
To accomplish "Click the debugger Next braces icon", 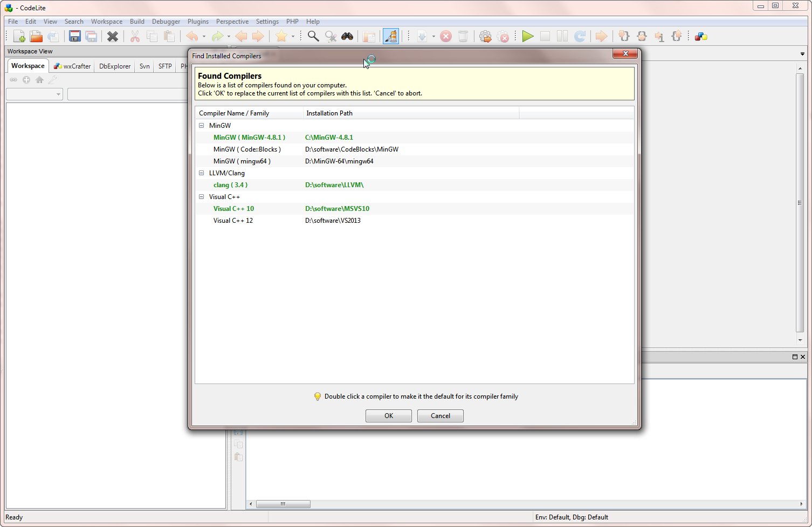I will point(642,36).
